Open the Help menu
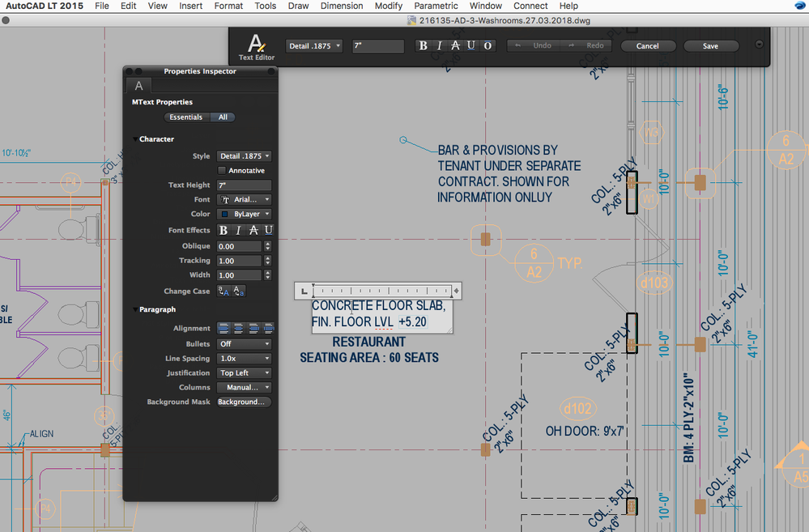Screen dimensions: 809x532 pyautogui.click(x=568, y=6)
